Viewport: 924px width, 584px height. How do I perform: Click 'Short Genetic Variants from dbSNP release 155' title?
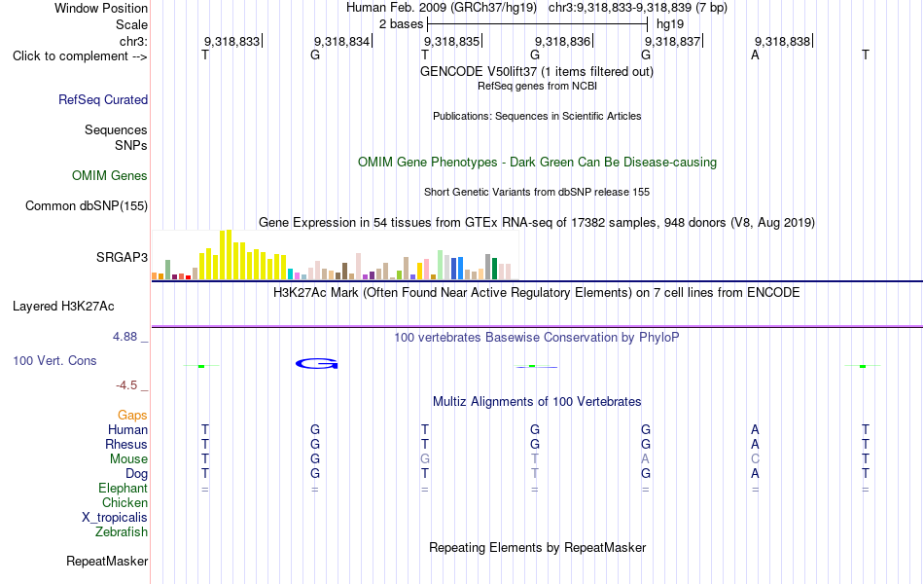[x=537, y=192]
